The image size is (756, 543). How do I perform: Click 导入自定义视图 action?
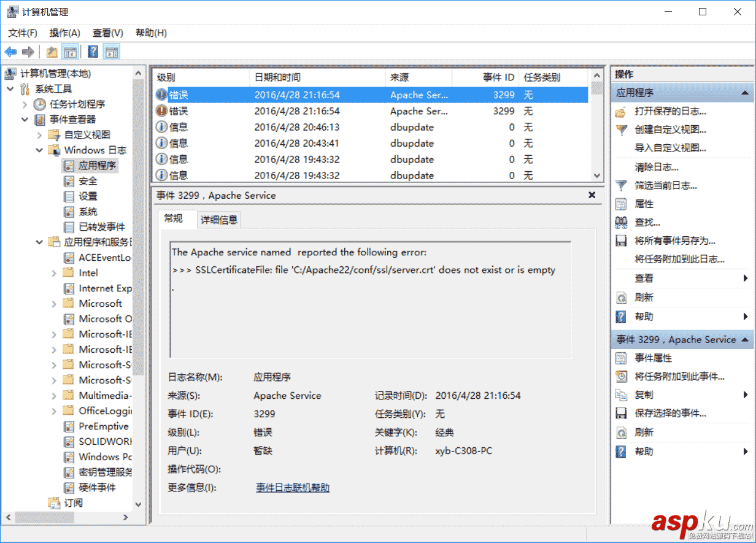pos(670,148)
